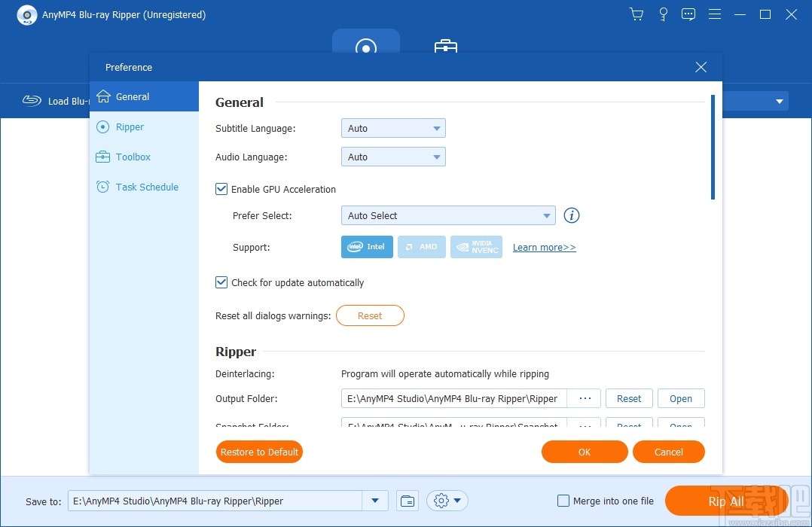Switch to the Toolbox briefcase tab icon
The height and width of the screenshot is (527, 812).
tap(445, 46)
